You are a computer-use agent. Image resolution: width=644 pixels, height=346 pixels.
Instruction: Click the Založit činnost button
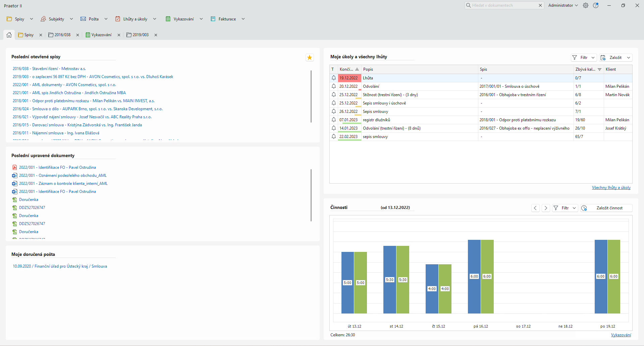[609, 208]
